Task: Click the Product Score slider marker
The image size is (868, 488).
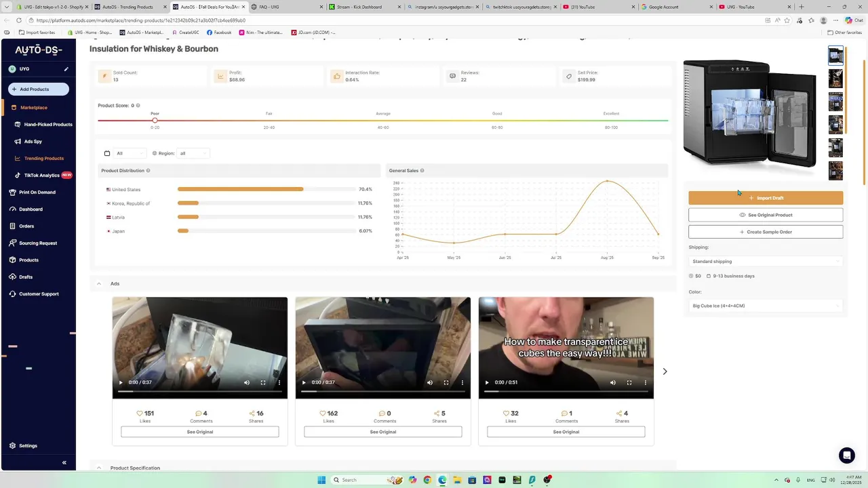Action: click(x=155, y=121)
